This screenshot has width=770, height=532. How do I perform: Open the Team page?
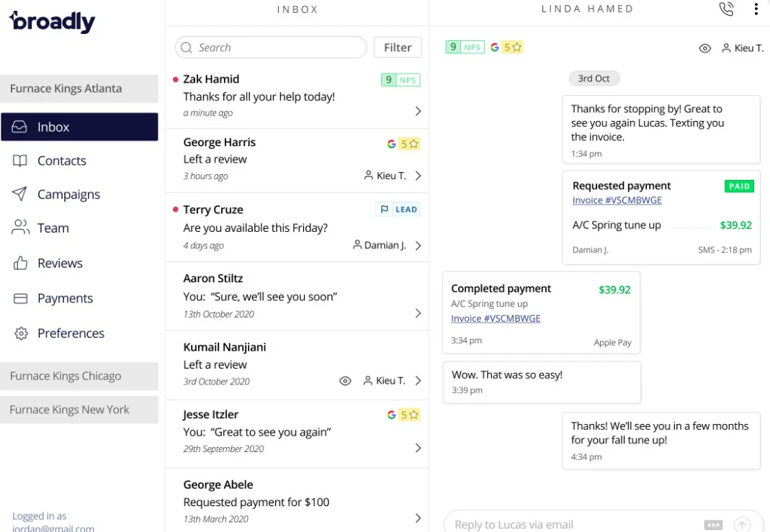click(53, 228)
